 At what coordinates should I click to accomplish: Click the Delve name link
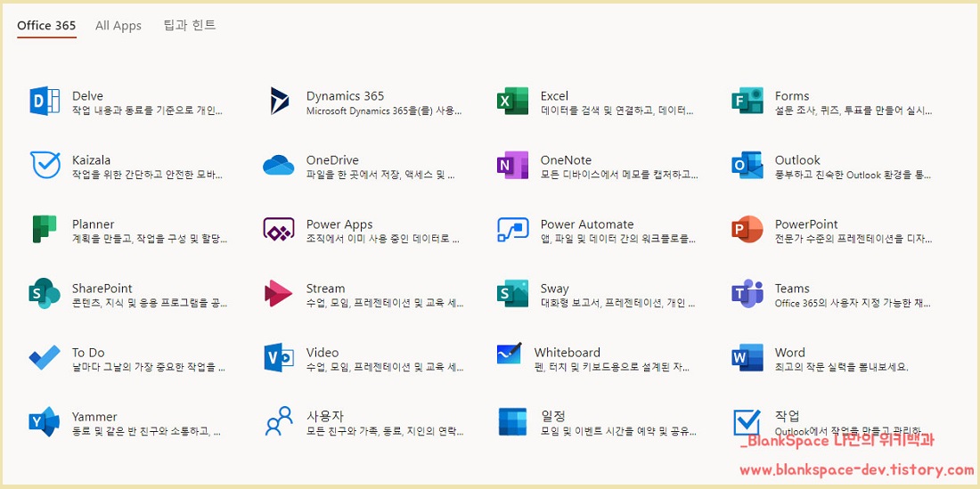tap(87, 95)
